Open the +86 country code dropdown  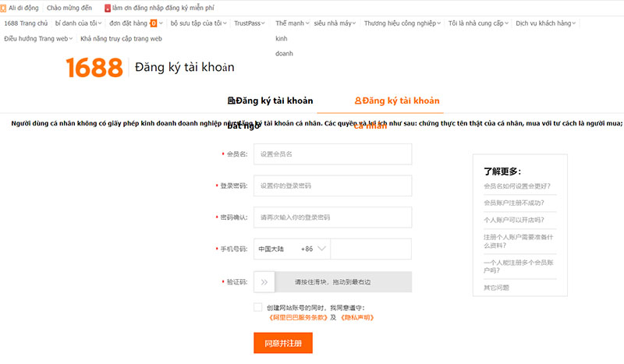[x=292, y=249]
